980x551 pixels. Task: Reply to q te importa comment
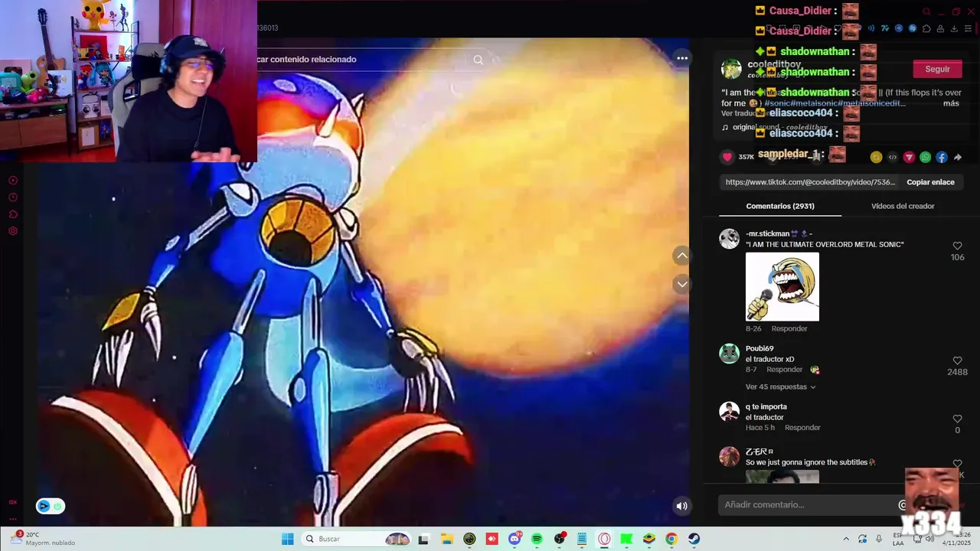(x=802, y=428)
